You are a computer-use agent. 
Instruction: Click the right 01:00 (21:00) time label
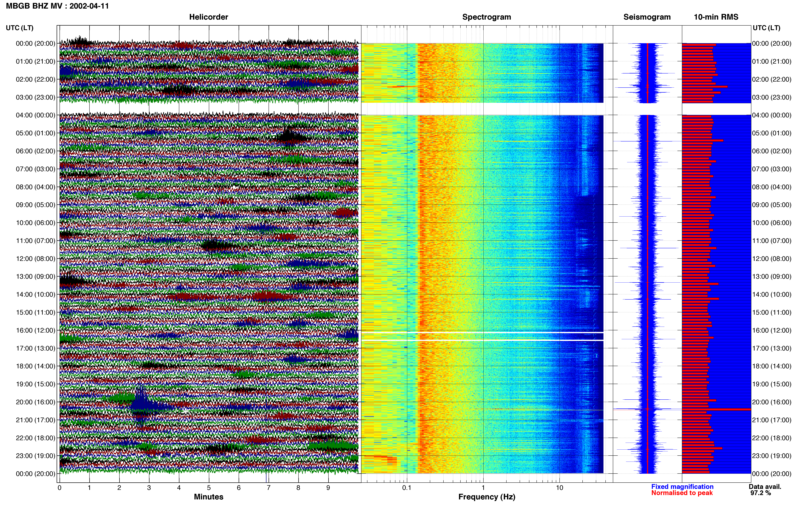(772, 61)
